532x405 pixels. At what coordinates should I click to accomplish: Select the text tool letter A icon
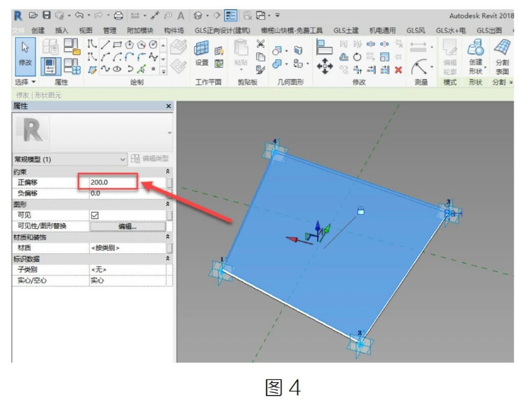tap(181, 16)
